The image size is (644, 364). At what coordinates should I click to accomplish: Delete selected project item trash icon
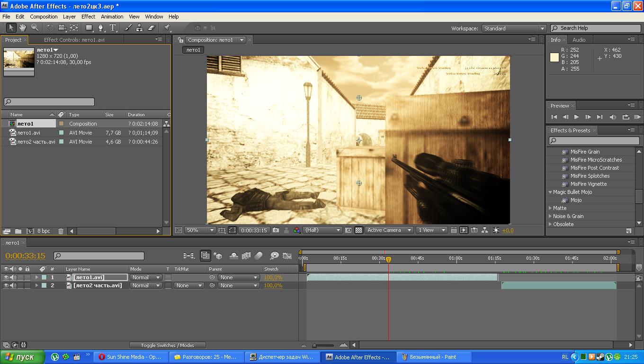[x=61, y=231]
